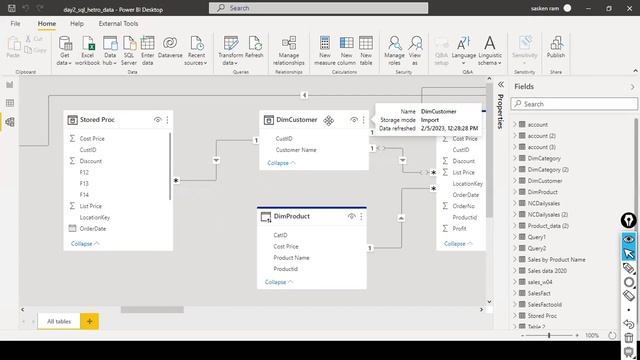Open the Help ribbon tab

77,24
